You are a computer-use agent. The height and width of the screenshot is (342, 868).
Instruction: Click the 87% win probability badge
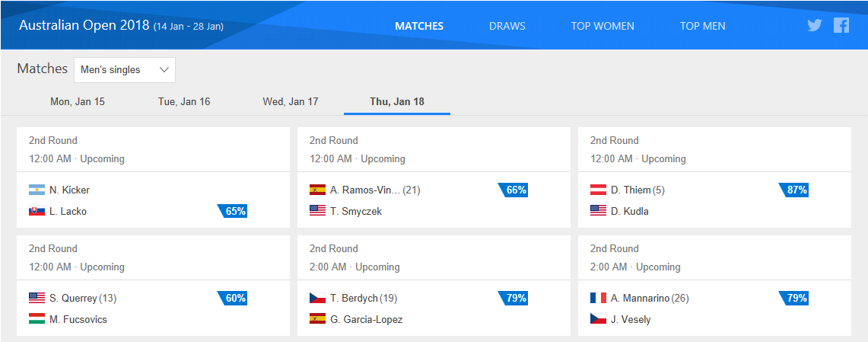[x=795, y=190]
